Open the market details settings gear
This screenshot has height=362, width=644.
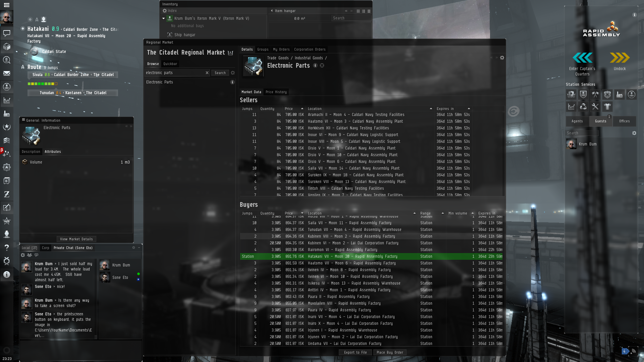coord(502,58)
